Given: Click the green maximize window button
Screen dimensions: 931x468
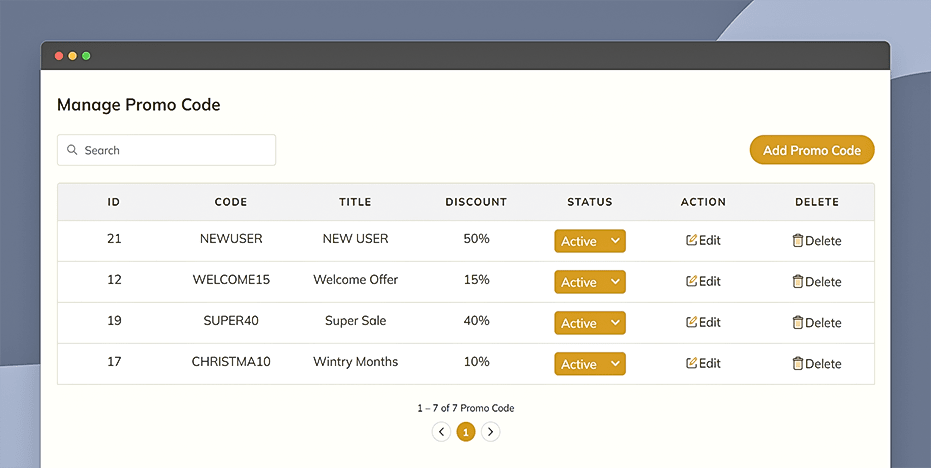Looking at the screenshot, I should click(x=86, y=56).
